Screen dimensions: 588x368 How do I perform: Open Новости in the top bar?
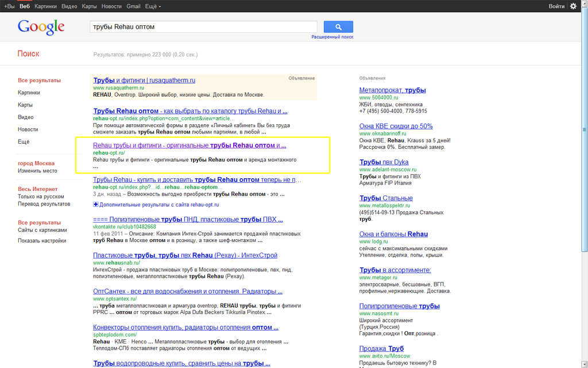click(x=111, y=6)
